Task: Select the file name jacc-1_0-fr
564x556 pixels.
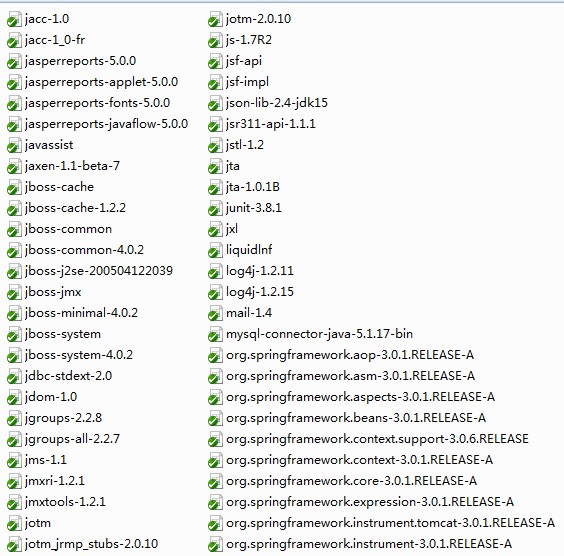Action: pyautogui.click(x=55, y=40)
